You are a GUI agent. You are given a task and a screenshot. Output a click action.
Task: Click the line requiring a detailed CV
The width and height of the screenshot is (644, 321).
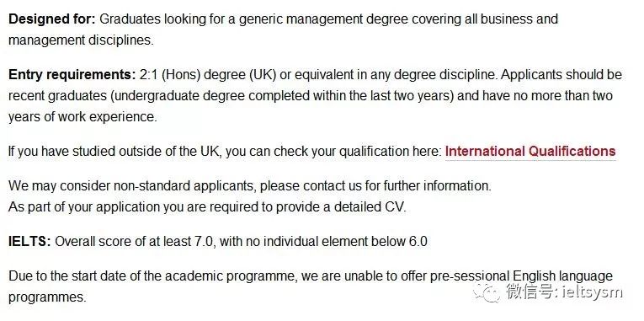pyautogui.click(x=207, y=206)
